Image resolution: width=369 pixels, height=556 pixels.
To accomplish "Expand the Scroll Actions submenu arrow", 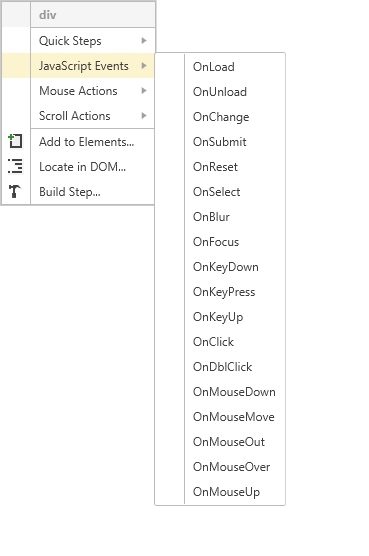I will pyautogui.click(x=144, y=116).
